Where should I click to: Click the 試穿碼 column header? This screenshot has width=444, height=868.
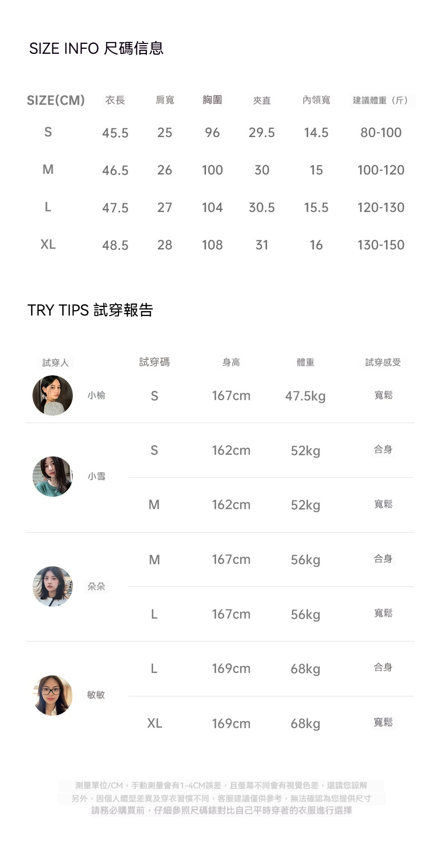coord(154,362)
